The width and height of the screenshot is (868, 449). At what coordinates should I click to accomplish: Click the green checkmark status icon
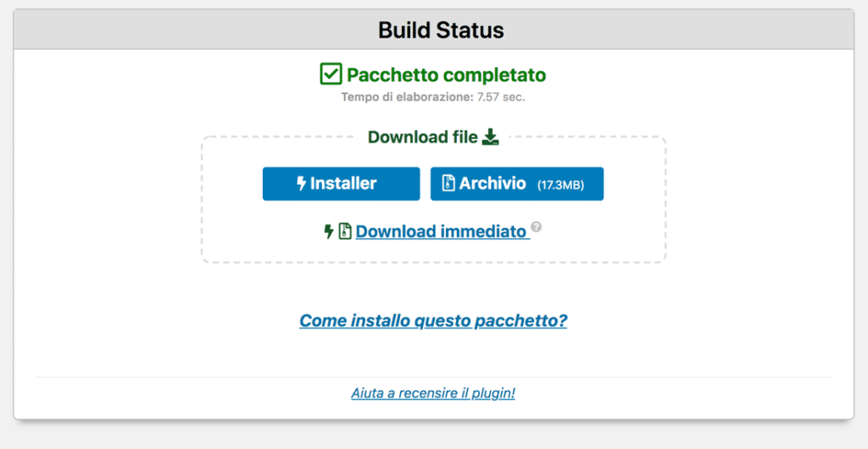(331, 74)
